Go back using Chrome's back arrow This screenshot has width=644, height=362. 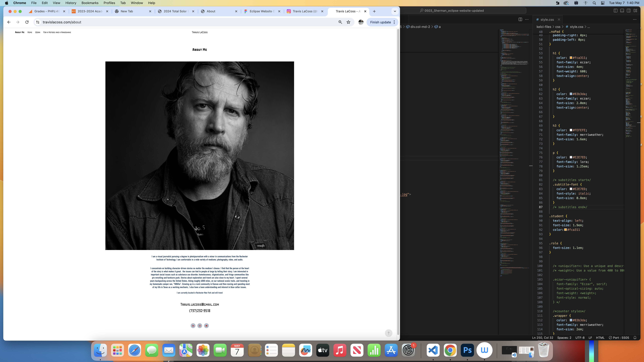point(9,22)
